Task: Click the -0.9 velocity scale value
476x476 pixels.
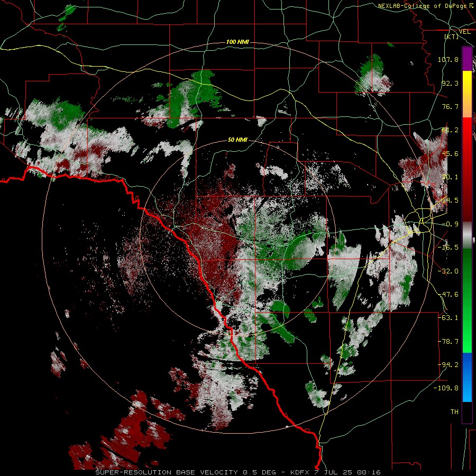Action: 450,224
